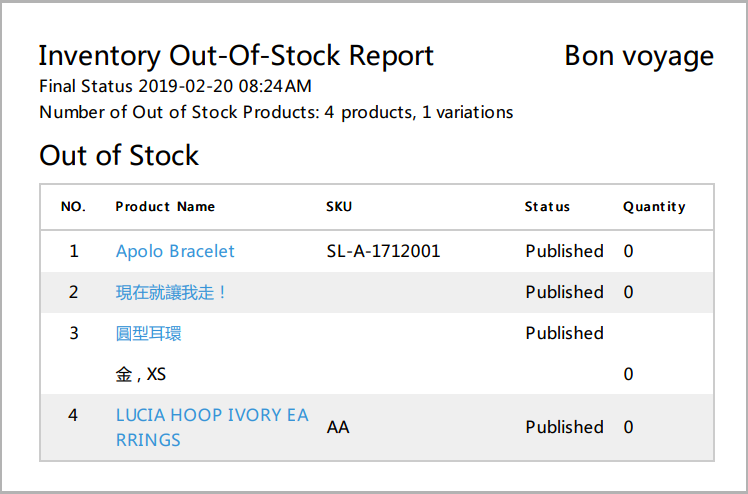Click the Inventory Out-Of-Stock Report title
This screenshot has height=494, width=748.
tap(236, 56)
